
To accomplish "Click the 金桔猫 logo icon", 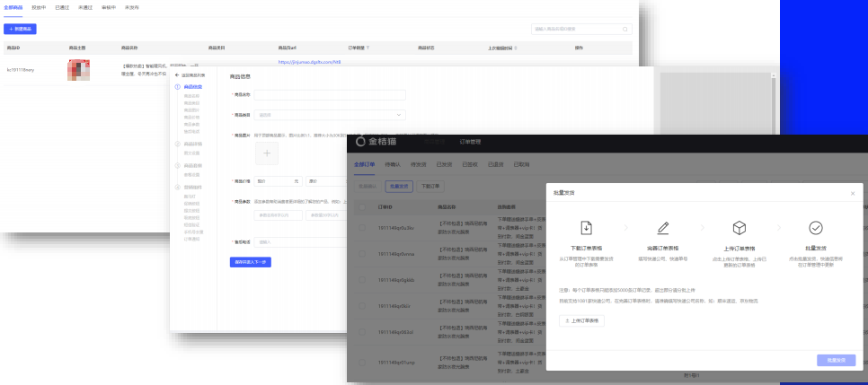I will coord(360,141).
